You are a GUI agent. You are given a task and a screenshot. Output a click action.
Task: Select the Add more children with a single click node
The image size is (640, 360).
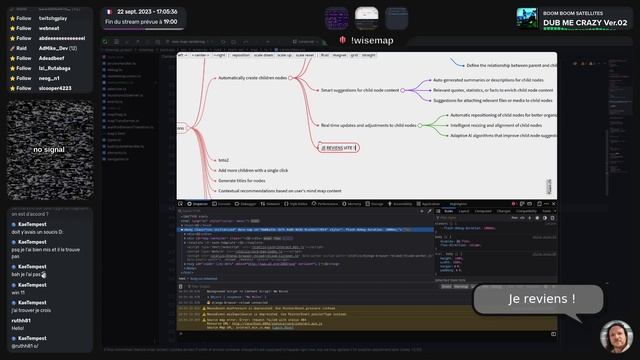pyautogui.click(x=253, y=170)
